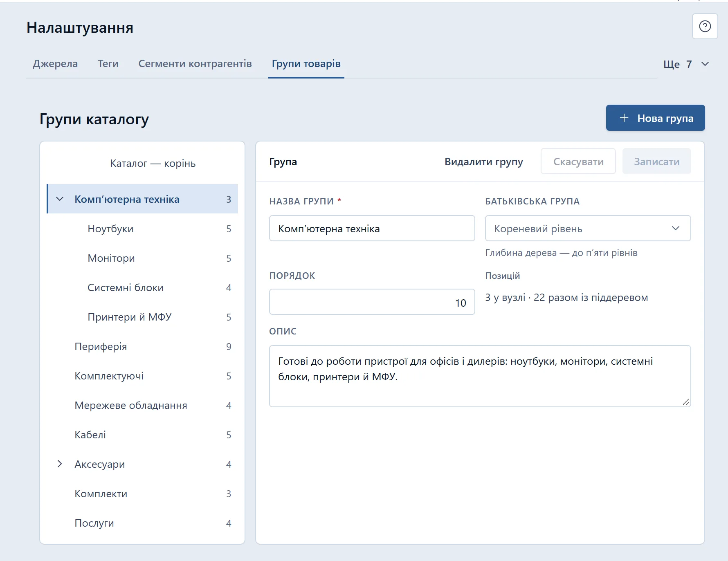This screenshot has width=728, height=561.
Task: Select the Послуги group
Action: pos(142,523)
